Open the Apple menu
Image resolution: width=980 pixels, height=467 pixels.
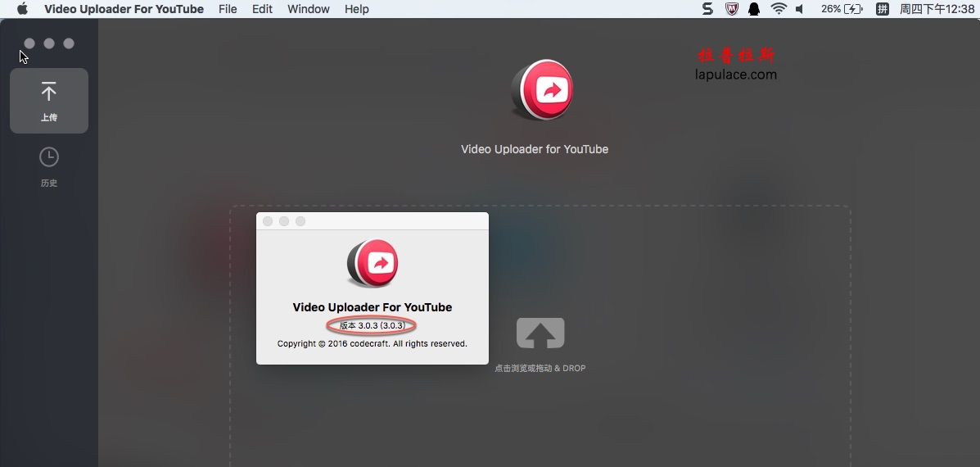(x=22, y=9)
